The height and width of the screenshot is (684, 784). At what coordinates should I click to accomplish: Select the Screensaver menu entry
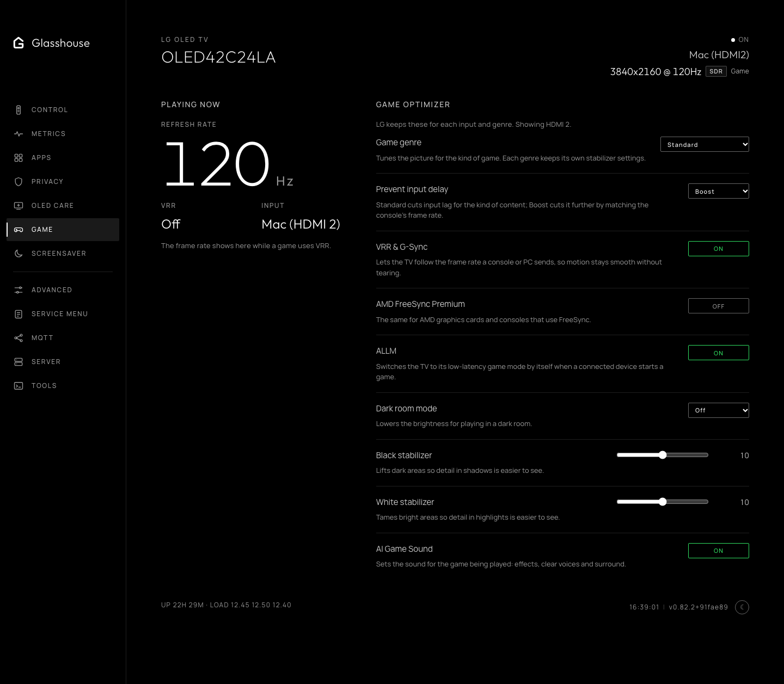[x=63, y=254]
